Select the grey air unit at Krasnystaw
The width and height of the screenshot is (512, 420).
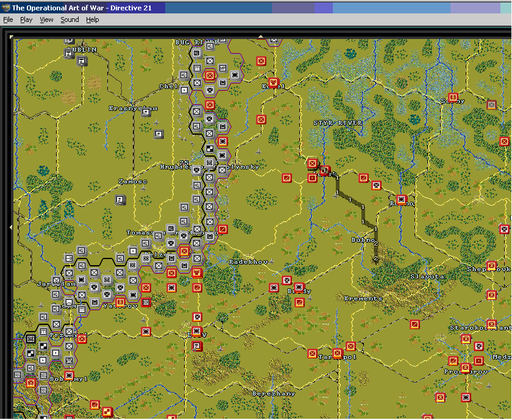pyautogui.click(x=146, y=112)
